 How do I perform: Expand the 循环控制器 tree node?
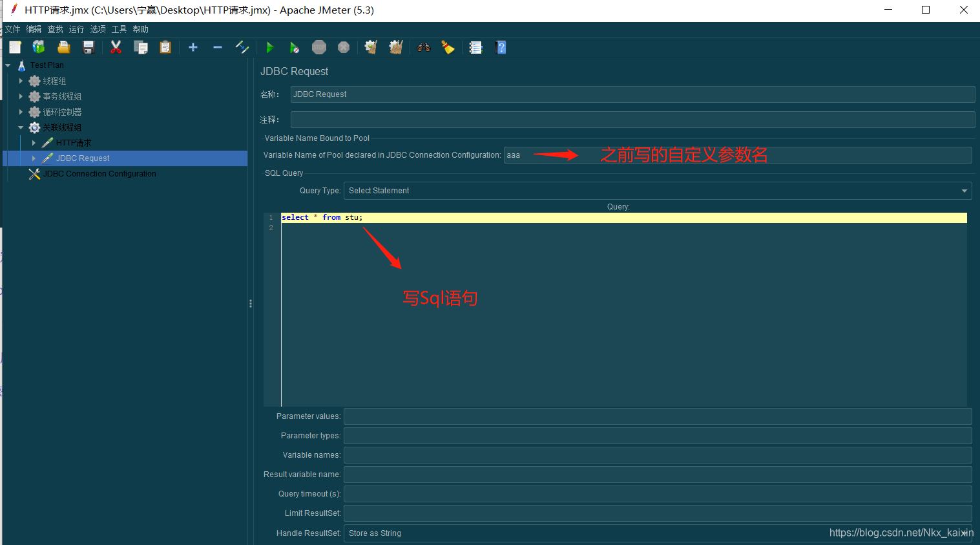21,112
